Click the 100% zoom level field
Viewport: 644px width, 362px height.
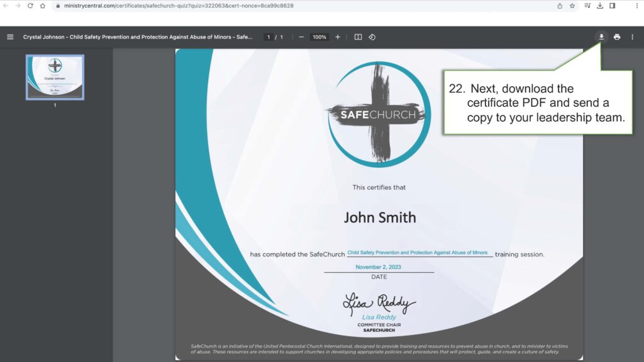(x=319, y=37)
